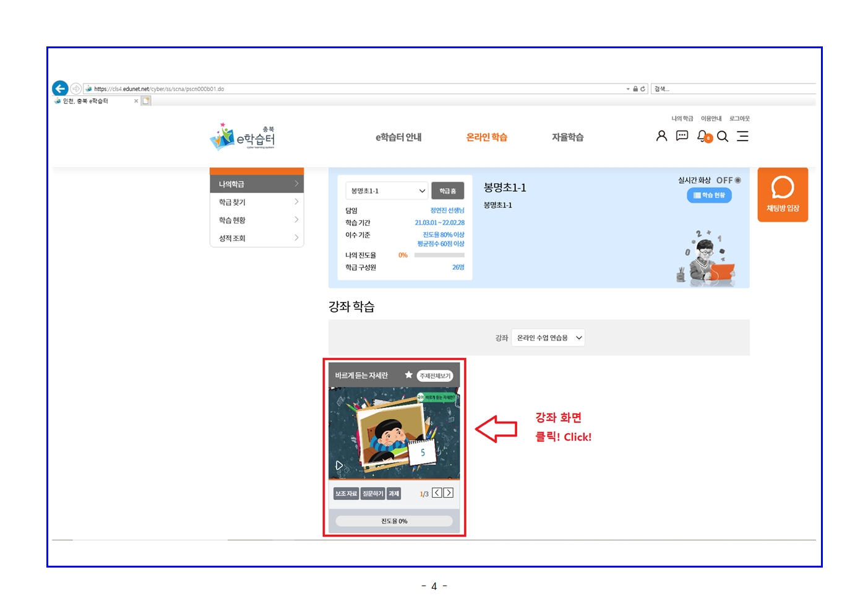
Task: Click the 충북 e학습터 site logo
Action: pos(243,136)
